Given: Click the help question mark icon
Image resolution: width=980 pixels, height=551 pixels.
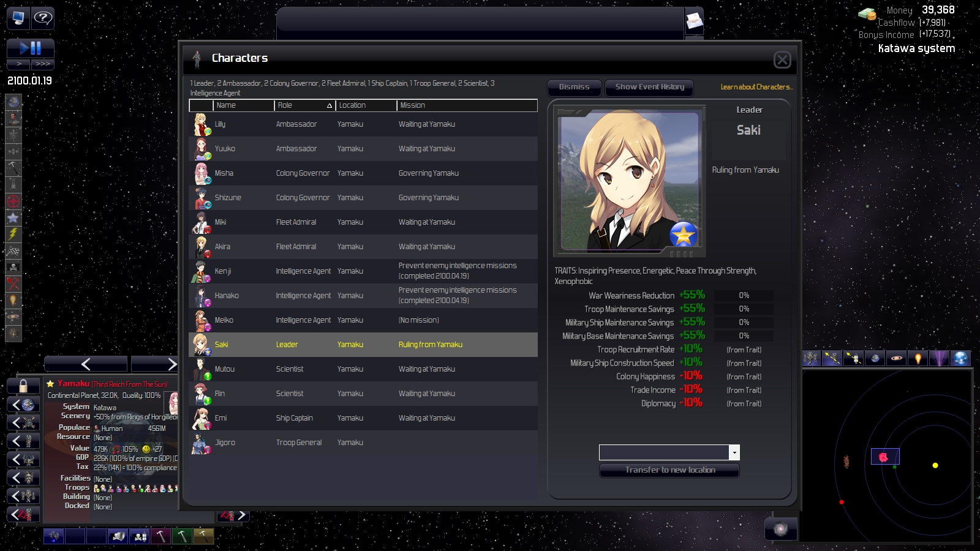Looking at the screenshot, I should click(x=43, y=18).
